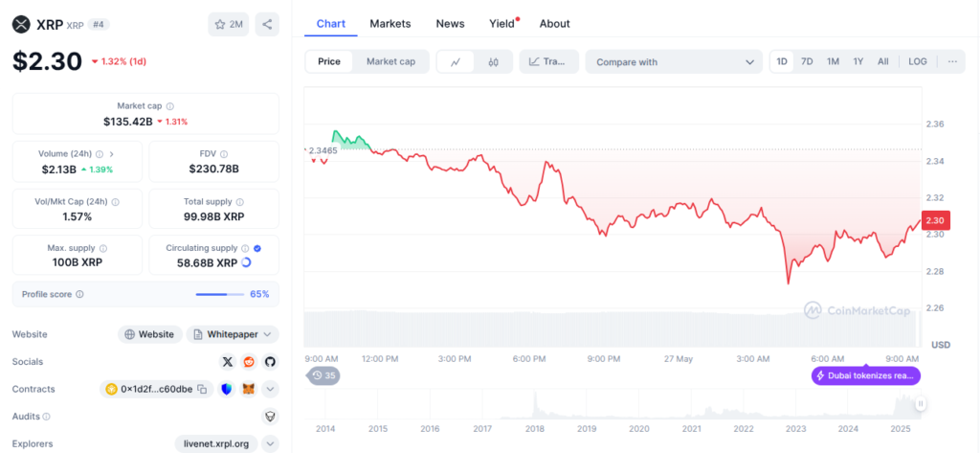Expand the Explorers chevron dropdown
The height and width of the screenshot is (453, 980).
tap(270, 444)
